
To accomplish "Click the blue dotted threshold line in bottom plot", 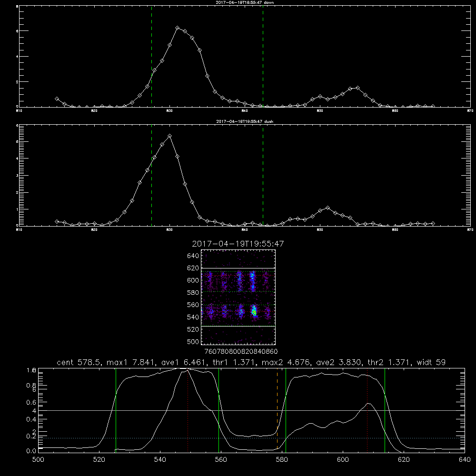I will point(251,438).
